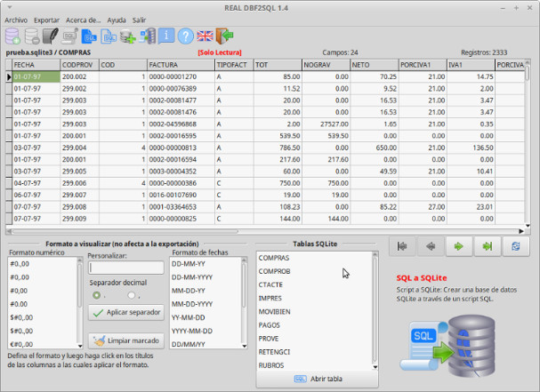
Task: Click the vertical scrollbar of data grid
Action: pos(528,143)
